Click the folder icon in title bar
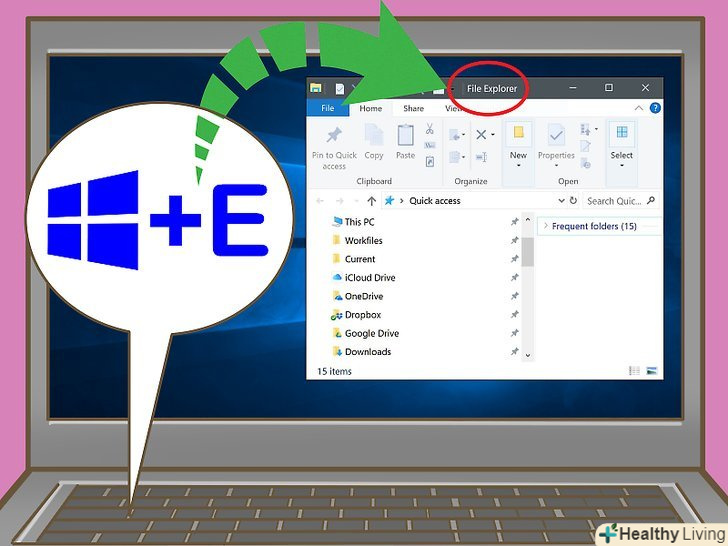 (316, 88)
